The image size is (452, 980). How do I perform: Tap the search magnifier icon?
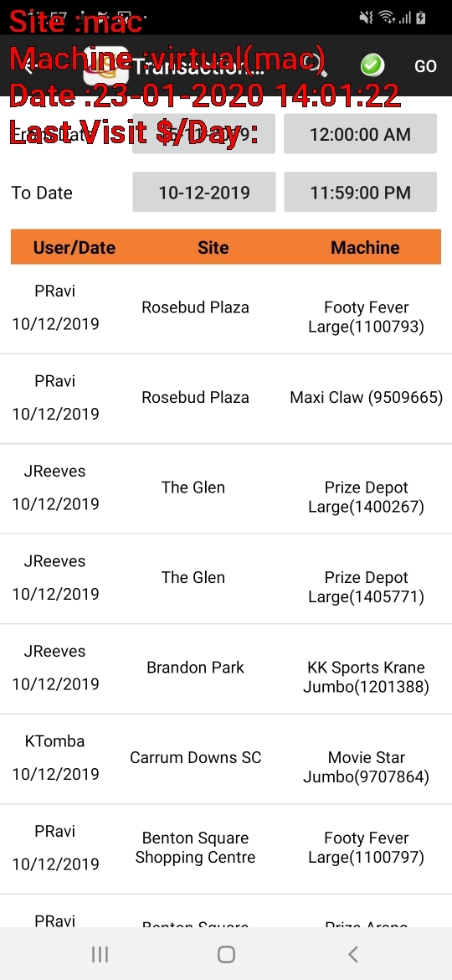(x=316, y=65)
